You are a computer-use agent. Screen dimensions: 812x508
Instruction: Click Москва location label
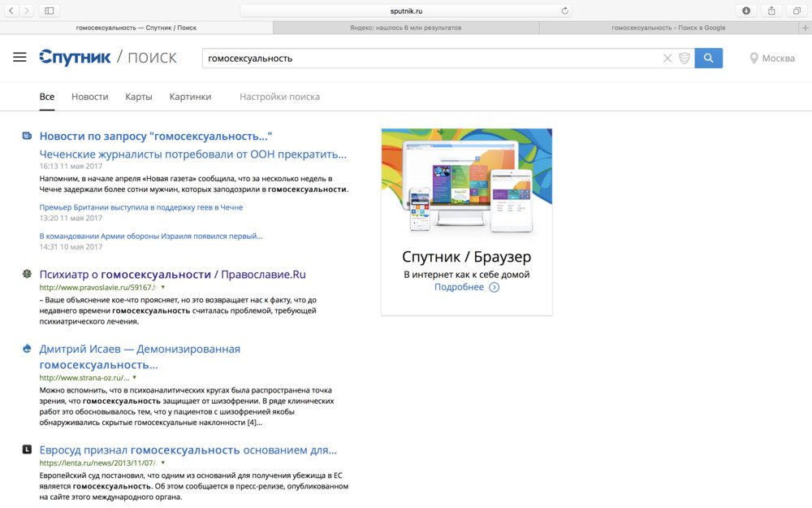pyautogui.click(x=779, y=59)
